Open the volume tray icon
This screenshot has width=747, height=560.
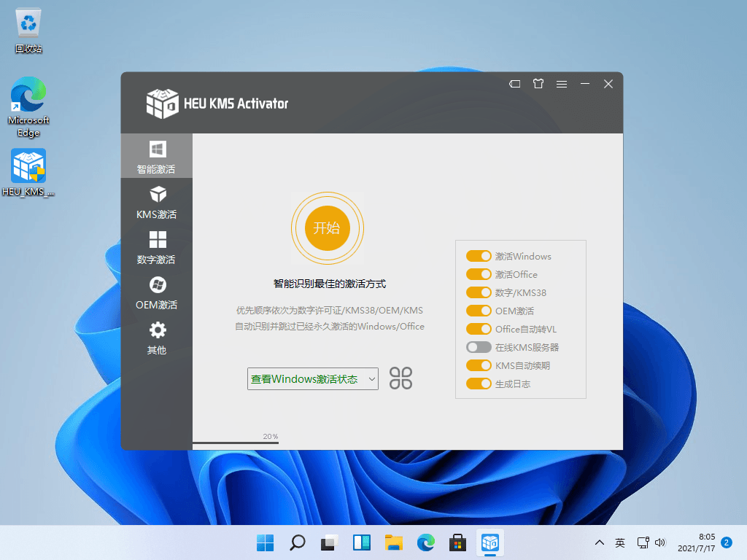[x=659, y=542]
